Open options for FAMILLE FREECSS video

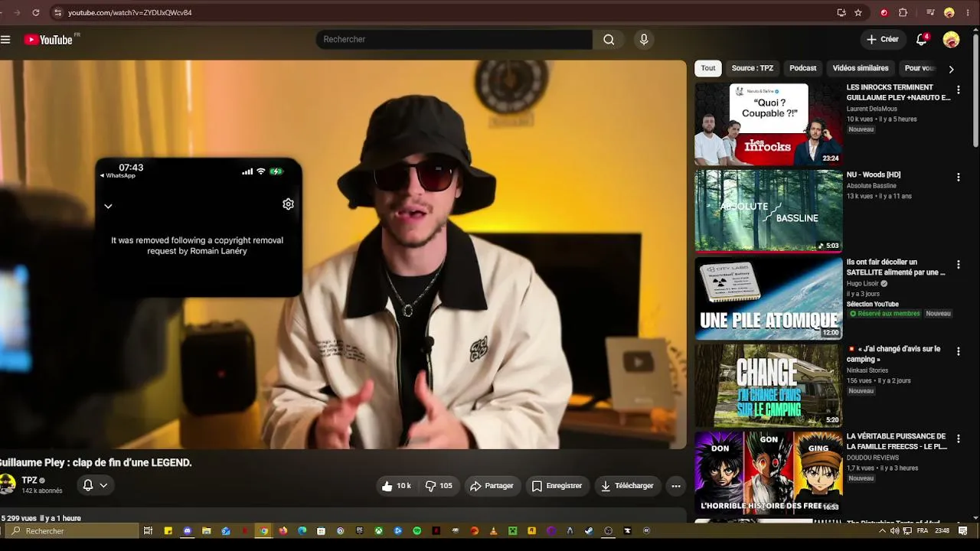click(958, 439)
